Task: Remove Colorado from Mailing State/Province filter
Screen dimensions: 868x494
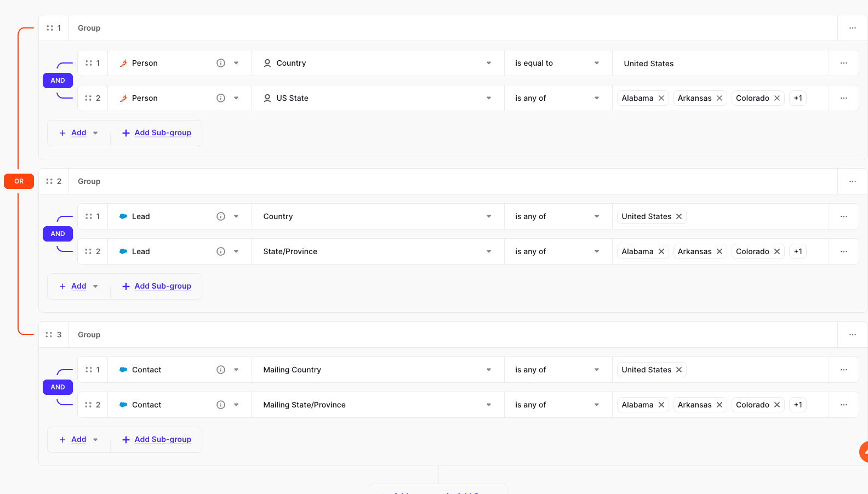Action: (x=777, y=405)
